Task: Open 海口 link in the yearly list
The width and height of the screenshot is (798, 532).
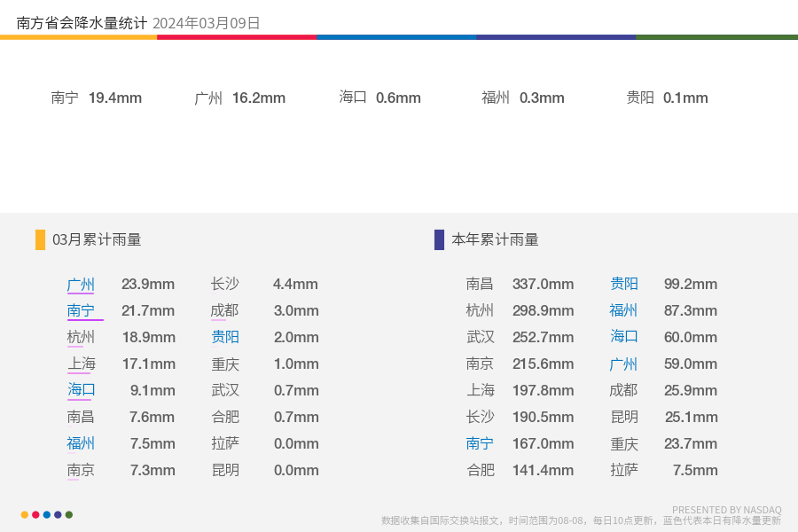Action: [x=624, y=337]
